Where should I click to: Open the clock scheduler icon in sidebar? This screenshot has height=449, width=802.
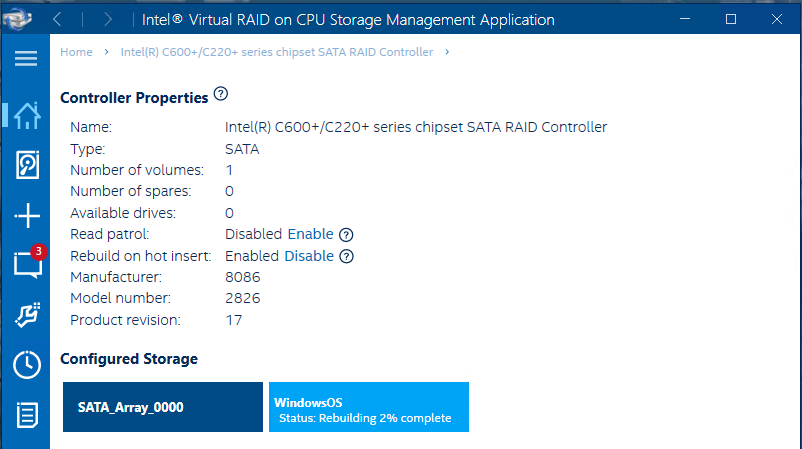pos(27,365)
